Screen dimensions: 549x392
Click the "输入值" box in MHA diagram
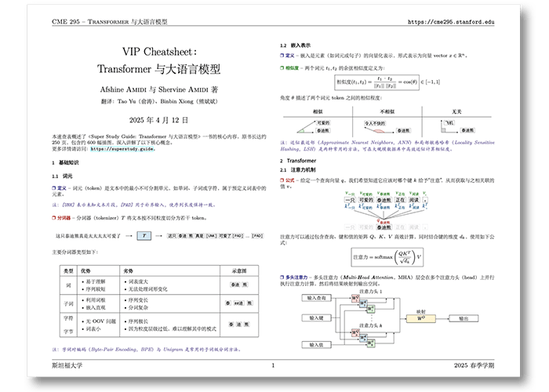click(x=317, y=345)
